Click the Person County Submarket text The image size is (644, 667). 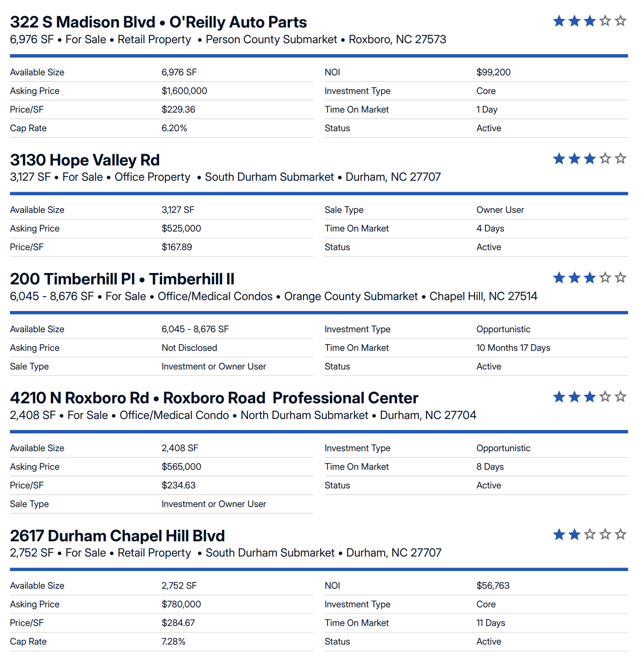[271, 39]
